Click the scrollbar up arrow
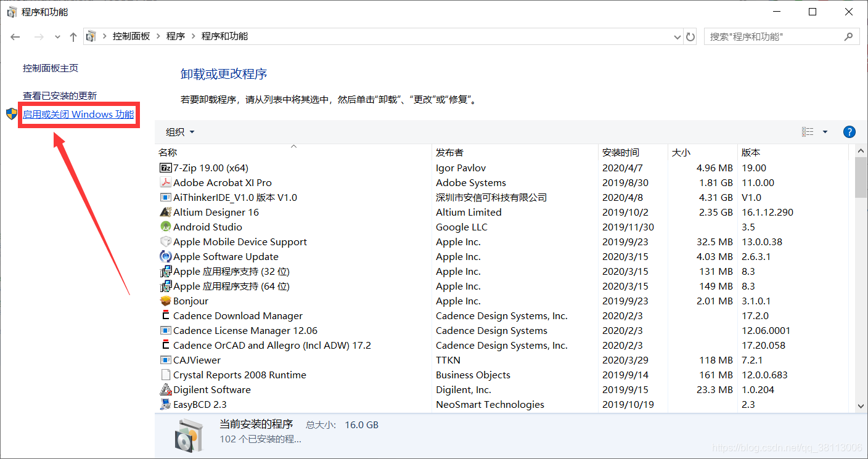The height and width of the screenshot is (459, 868). 861,151
